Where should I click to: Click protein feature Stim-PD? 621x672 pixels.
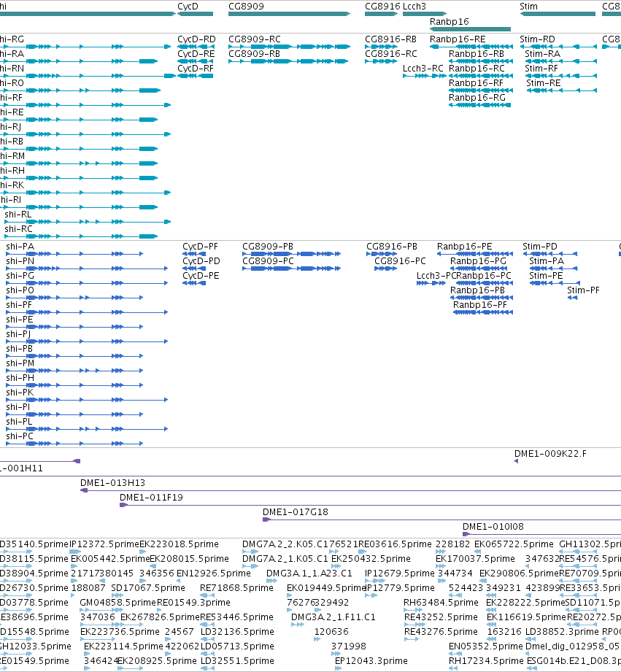coord(540,247)
